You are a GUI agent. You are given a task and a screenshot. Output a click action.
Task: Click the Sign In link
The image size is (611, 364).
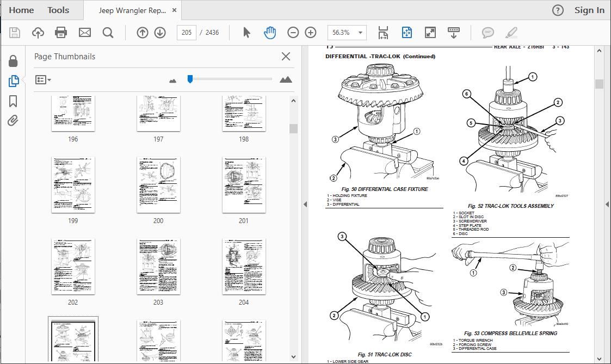589,10
